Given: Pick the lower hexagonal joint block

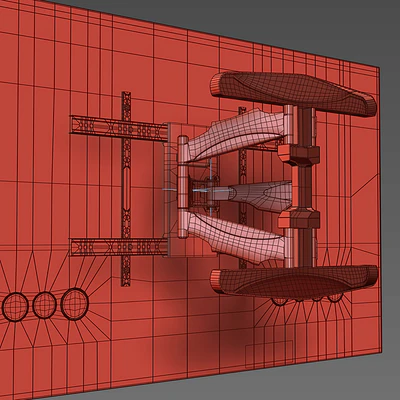Looking at the screenshot, I should (x=299, y=218).
